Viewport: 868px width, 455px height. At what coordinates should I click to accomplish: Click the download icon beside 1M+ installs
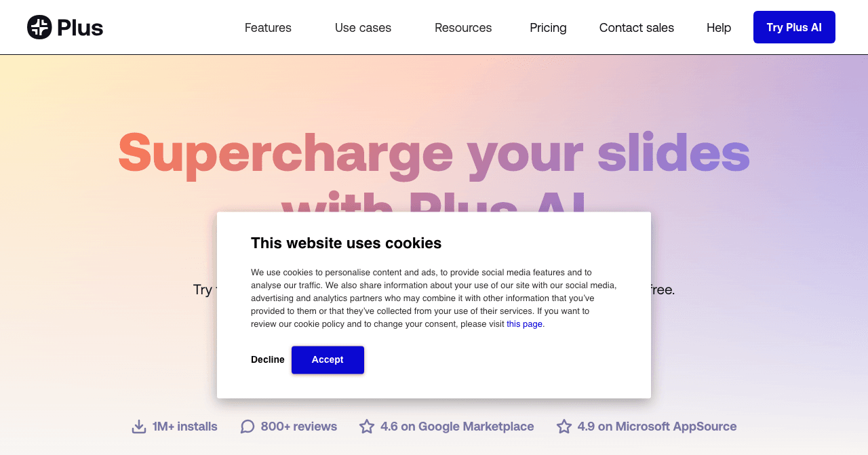point(139,427)
